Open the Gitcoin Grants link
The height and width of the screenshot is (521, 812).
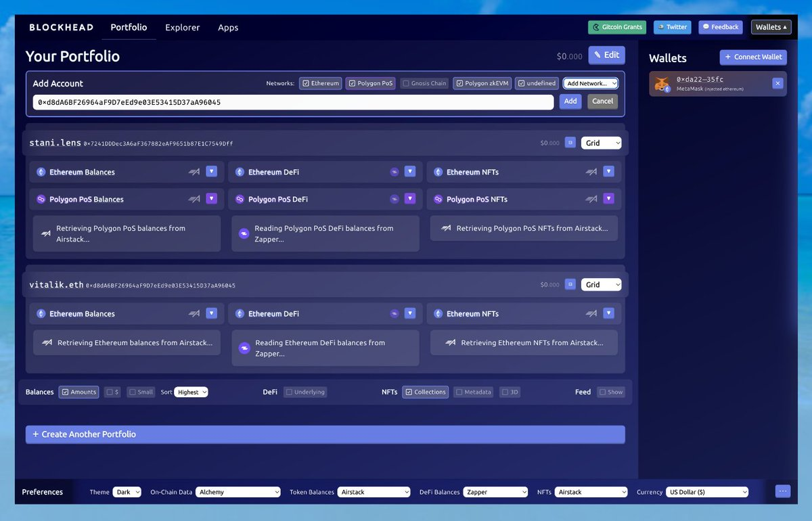(617, 27)
